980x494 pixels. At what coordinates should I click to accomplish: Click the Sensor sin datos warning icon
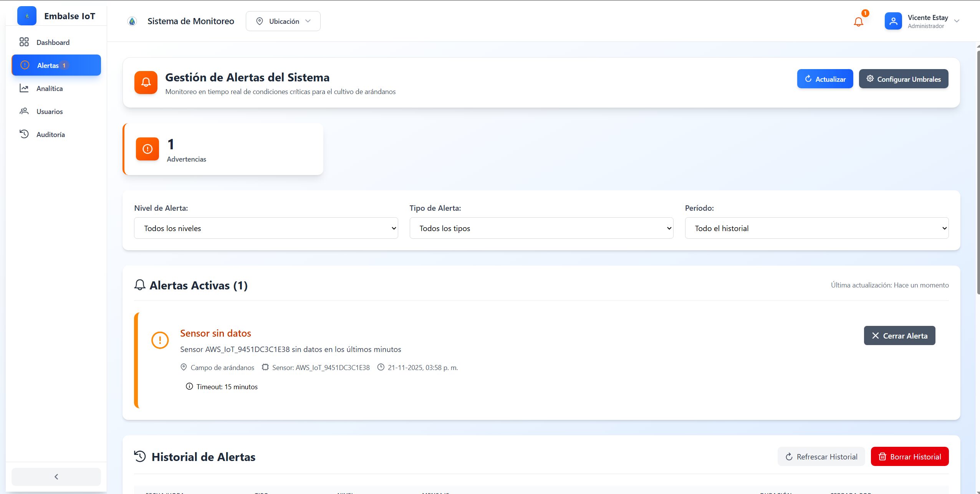tap(160, 340)
